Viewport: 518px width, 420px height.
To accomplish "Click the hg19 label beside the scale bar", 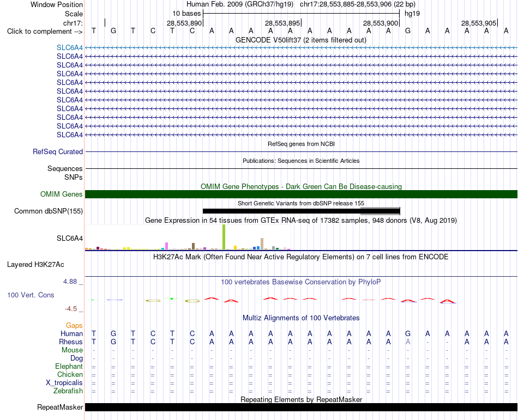I will (x=412, y=14).
